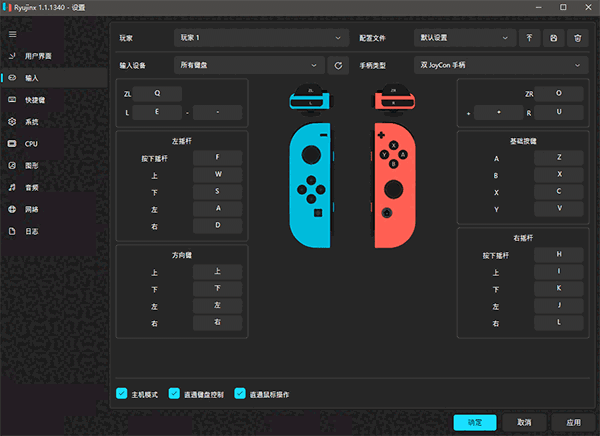Rebind the R button key U
The height and width of the screenshot is (436, 600).
point(559,112)
